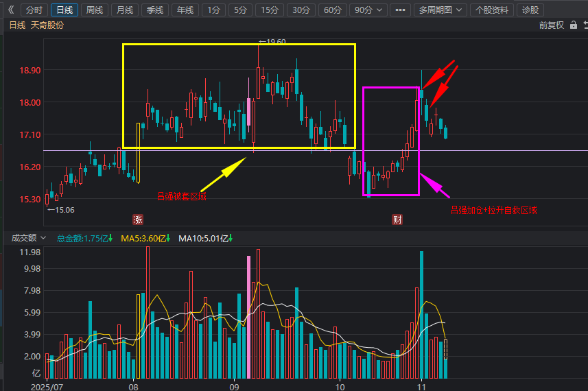Switch to 月线 monthly chart

coord(125,10)
